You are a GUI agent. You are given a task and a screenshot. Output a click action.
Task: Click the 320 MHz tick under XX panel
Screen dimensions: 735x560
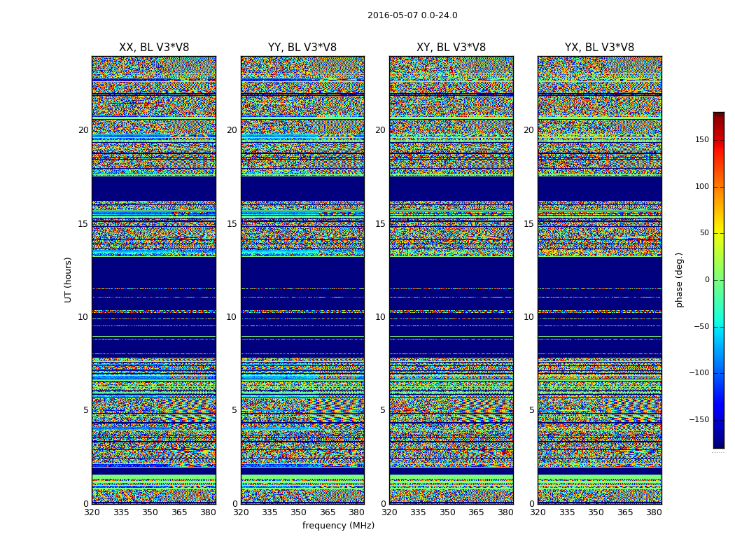pyautogui.click(x=92, y=512)
